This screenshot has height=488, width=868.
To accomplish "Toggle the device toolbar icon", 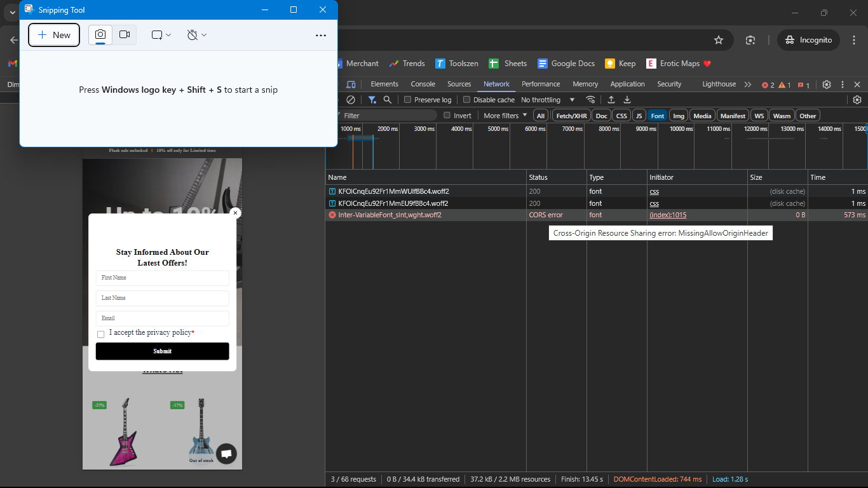I will tap(351, 85).
